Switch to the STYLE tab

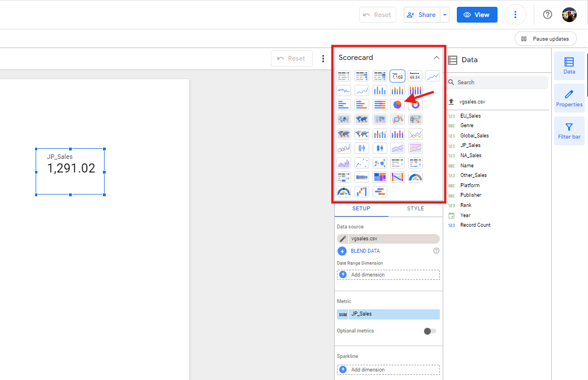point(415,209)
